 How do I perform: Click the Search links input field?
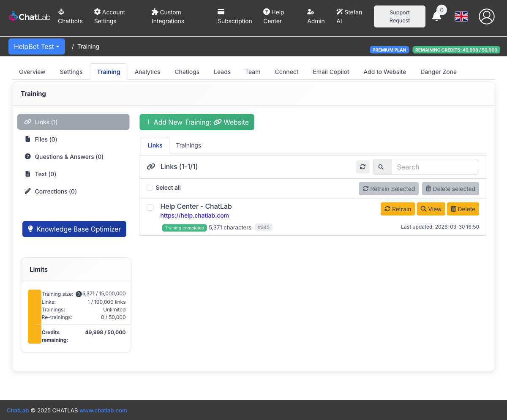pyautogui.click(x=435, y=167)
